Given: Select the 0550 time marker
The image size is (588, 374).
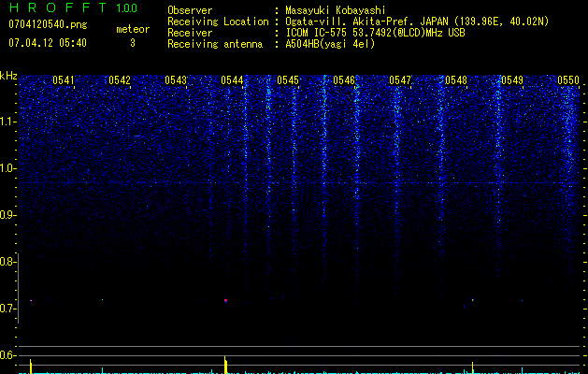Looking at the screenshot, I should pos(568,80).
